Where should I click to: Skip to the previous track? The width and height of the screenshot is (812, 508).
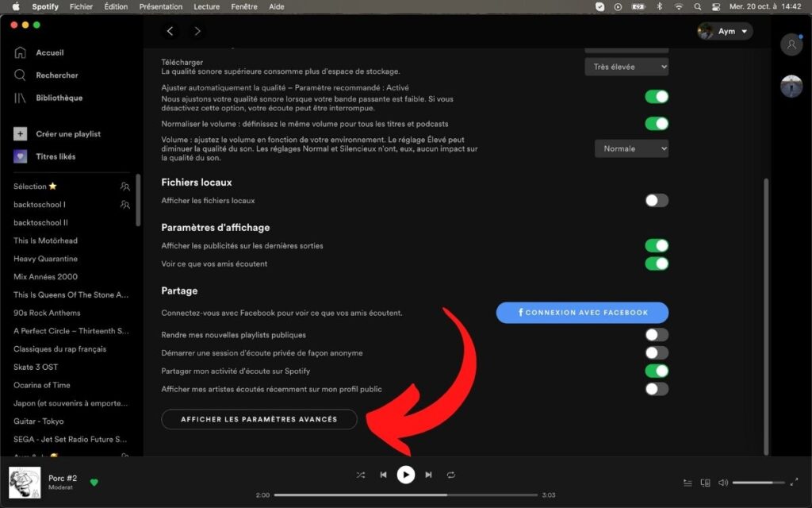pyautogui.click(x=383, y=475)
